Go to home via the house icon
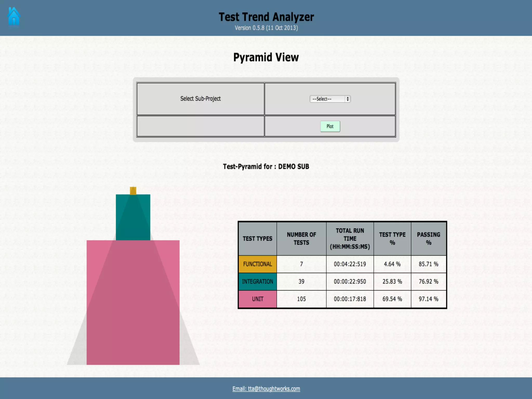 tap(14, 16)
